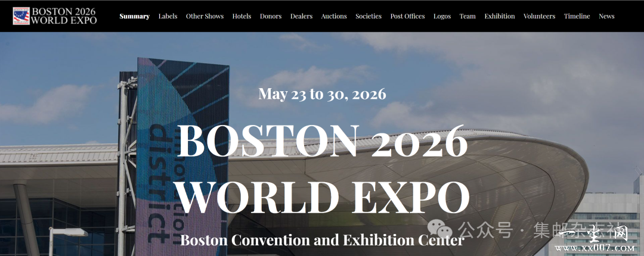
Task: Read the News section
Action: [x=606, y=16]
